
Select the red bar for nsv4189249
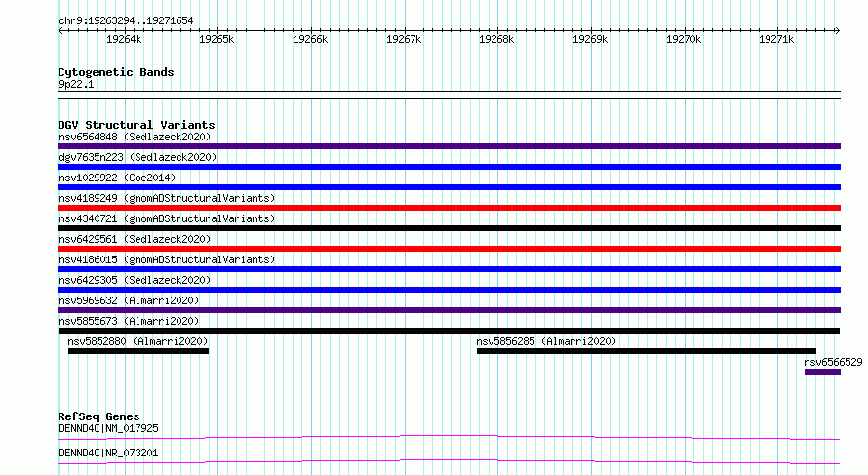(x=449, y=208)
